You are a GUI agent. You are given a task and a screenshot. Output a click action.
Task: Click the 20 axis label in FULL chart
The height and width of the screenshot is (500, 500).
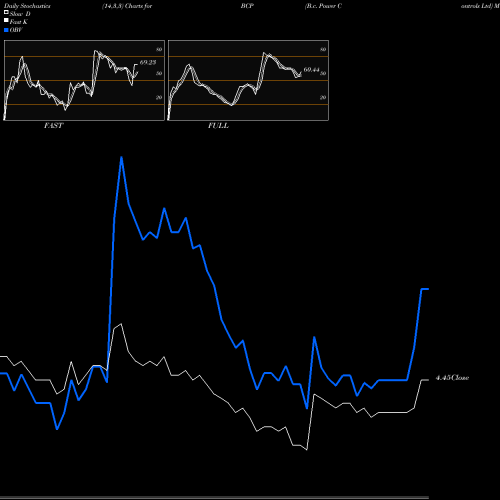pos(323,97)
